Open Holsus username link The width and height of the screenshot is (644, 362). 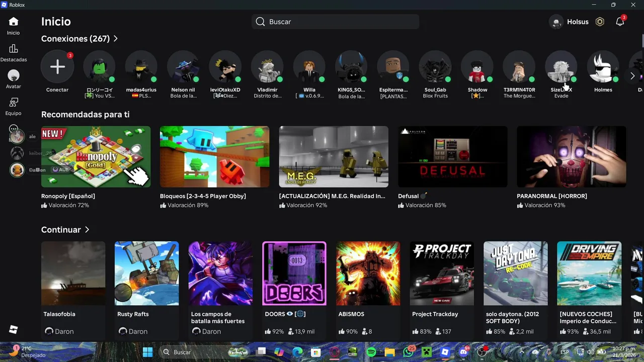pyautogui.click(x=578, y=22)
